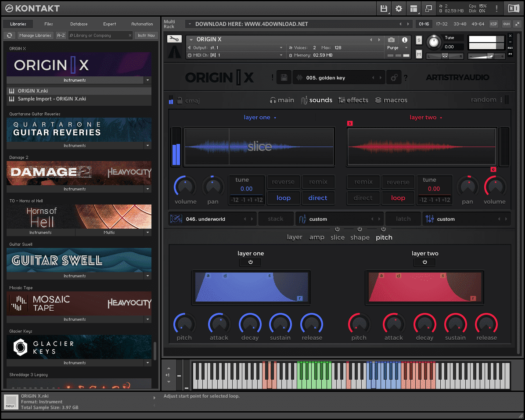This screenshot has height=420, width=525.
Task: Click the latch button
Action: click(x=403, y=219)
